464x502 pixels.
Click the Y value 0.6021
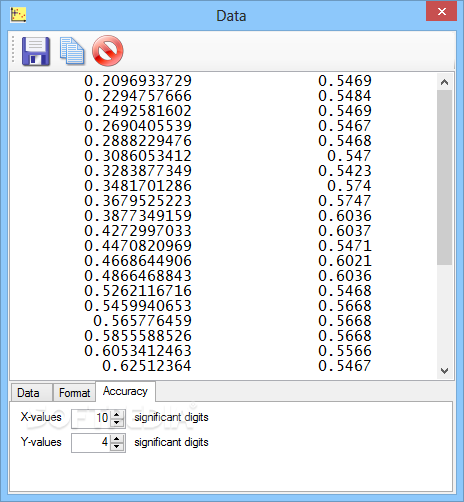[345, 261]
